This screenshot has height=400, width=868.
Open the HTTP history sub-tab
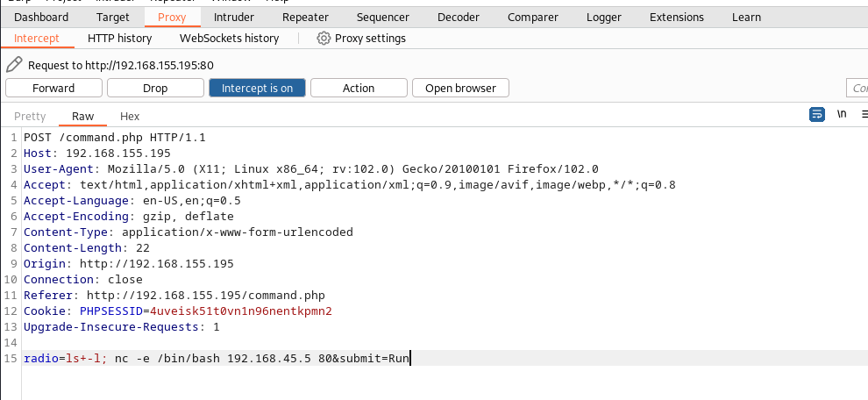point(119,39)
